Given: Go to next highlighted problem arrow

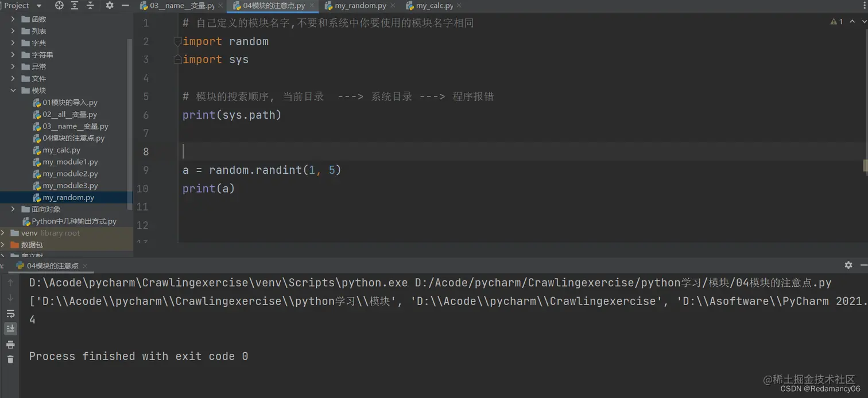Looking at the screenshot, I should click(863, 22).
